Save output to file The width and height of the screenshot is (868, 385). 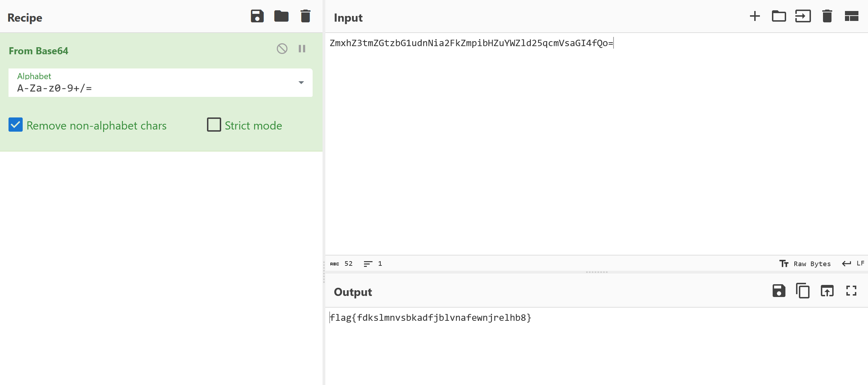coord(779,291)
